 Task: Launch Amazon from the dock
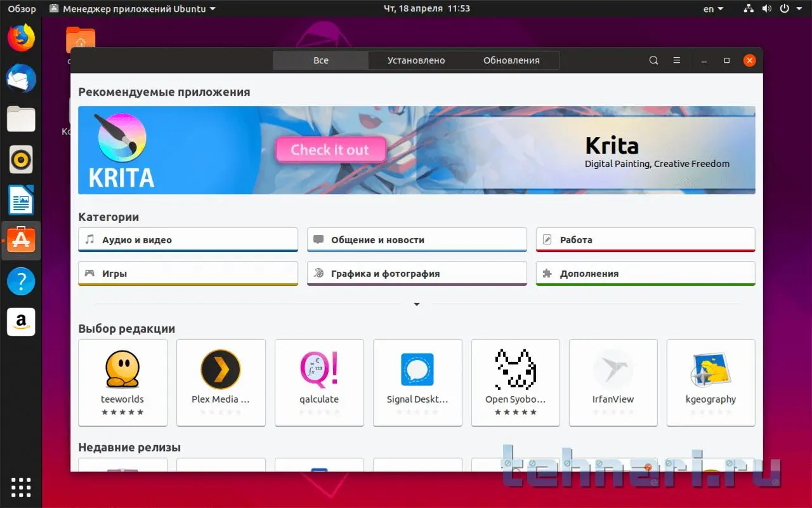pos(21,322)
